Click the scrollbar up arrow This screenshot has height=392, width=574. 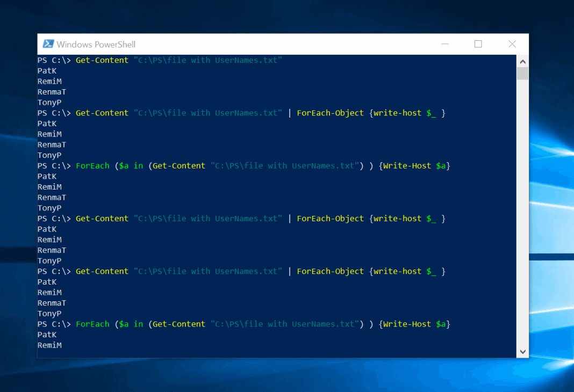click(522, 61)
